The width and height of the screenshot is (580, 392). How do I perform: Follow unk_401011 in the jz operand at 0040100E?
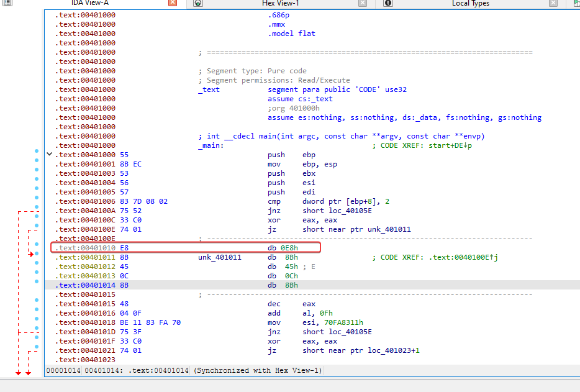389,229
